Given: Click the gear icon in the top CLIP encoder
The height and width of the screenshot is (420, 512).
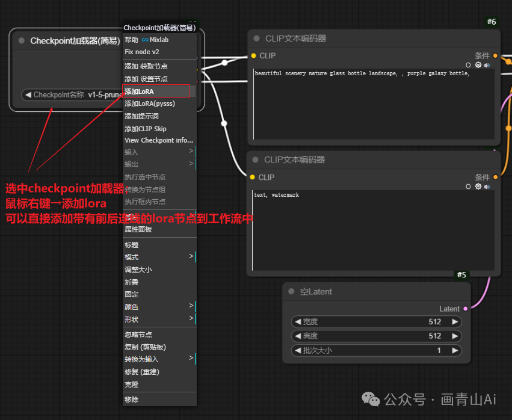Looking at the screenshot, I should click(478, 64).
